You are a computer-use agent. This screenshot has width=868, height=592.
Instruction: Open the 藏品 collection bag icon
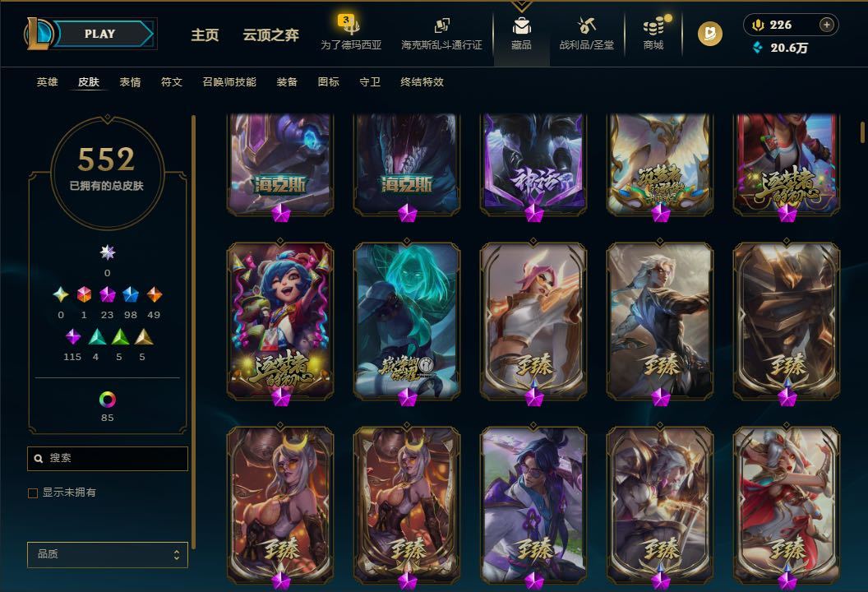point(521,26)
